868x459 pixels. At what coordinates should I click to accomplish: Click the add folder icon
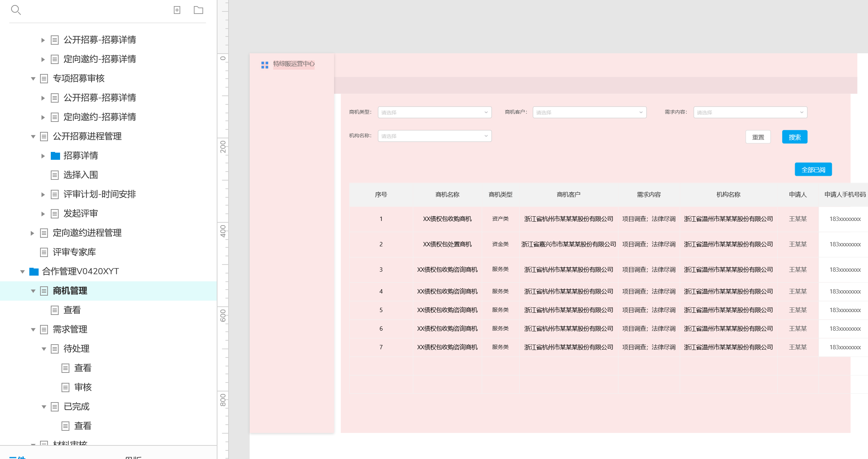coord(198,10)
